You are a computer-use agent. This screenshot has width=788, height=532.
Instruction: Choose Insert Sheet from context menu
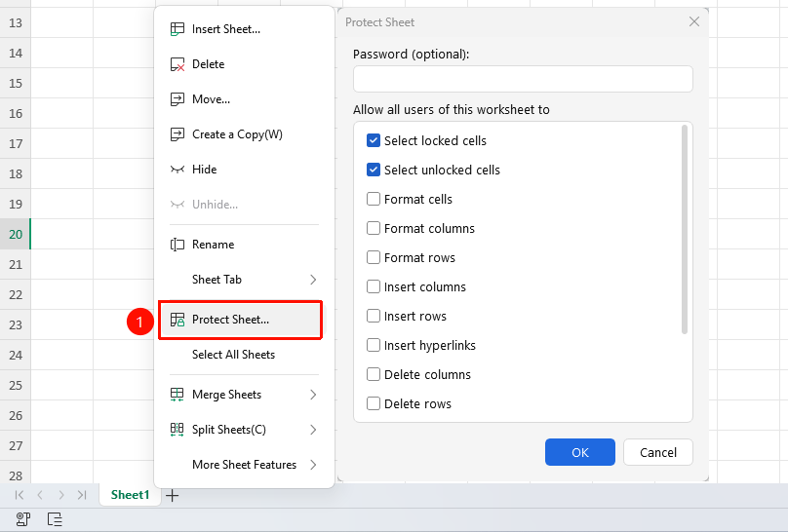(244, 29)
